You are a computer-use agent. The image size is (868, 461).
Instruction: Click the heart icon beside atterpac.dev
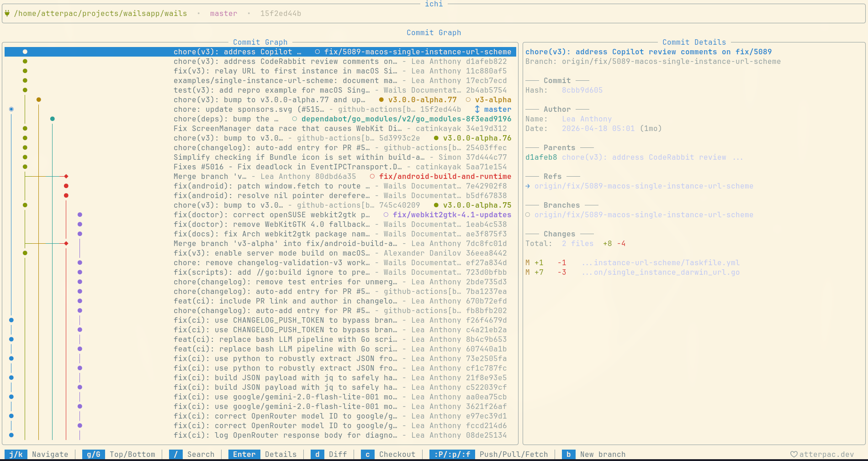pyautogui.click(x=794, y=454)
